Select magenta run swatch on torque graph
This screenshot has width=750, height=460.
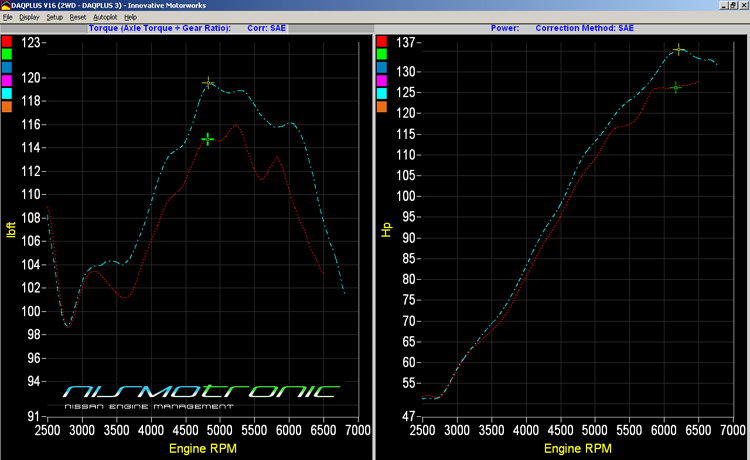7,79
